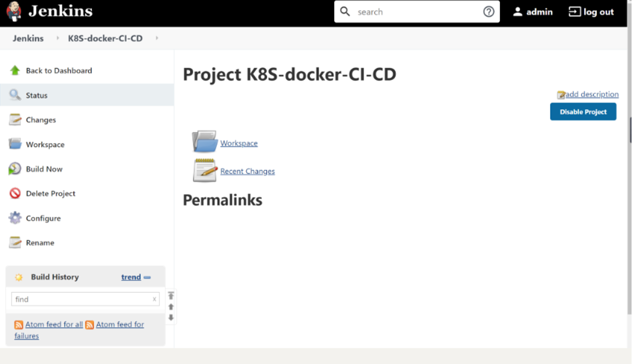Collapse the Build History trend minus toggle
The height and width of the screenshot is (364, 632).
tap(147, 278)
